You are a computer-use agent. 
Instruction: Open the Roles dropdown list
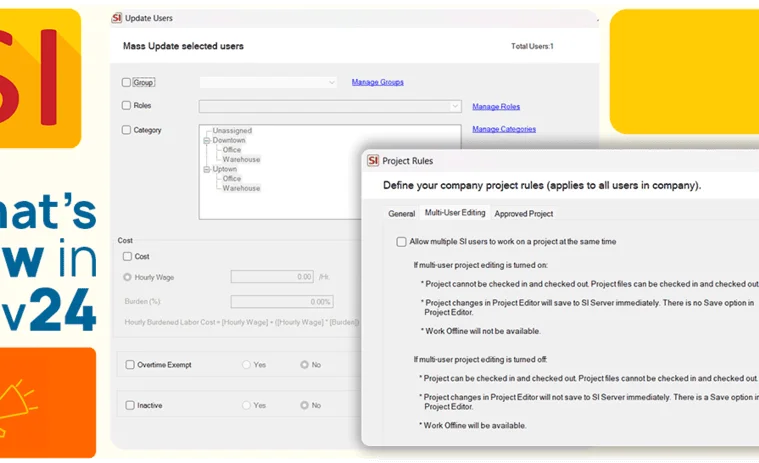pyautogui.click(x=330, y=106)
